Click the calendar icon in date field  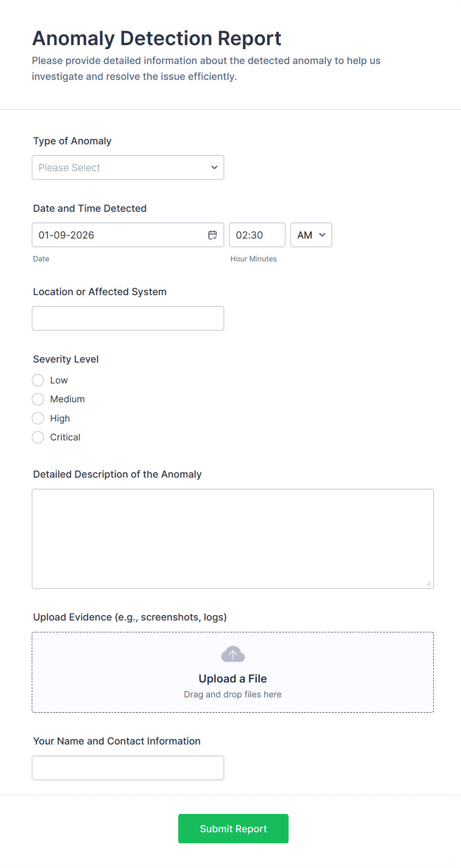click(213, 235)
